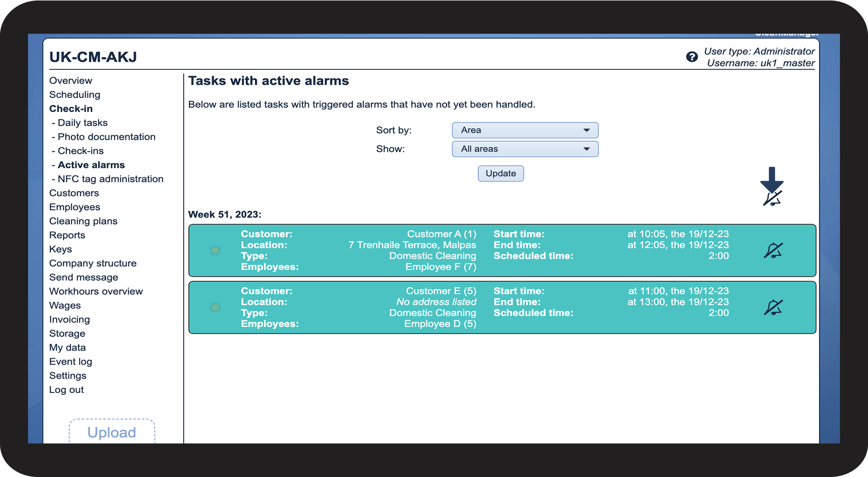
Task: Click Employee F (7) text
Action: pos(441,267)
